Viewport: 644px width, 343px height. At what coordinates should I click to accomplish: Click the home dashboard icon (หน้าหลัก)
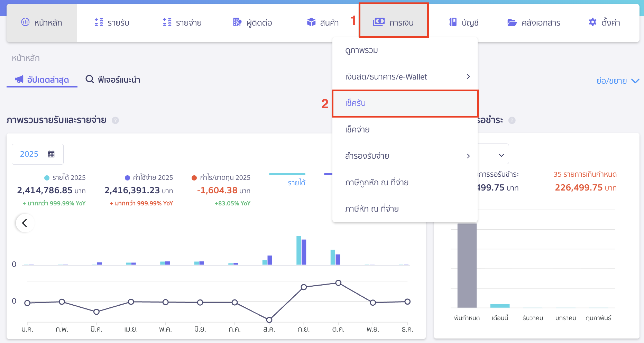tap(25, 22)
